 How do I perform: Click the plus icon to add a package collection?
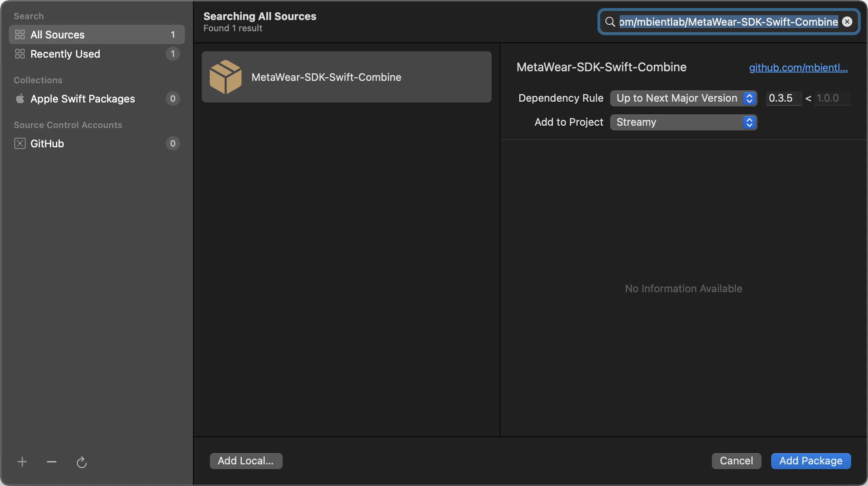tap(22, 462)
